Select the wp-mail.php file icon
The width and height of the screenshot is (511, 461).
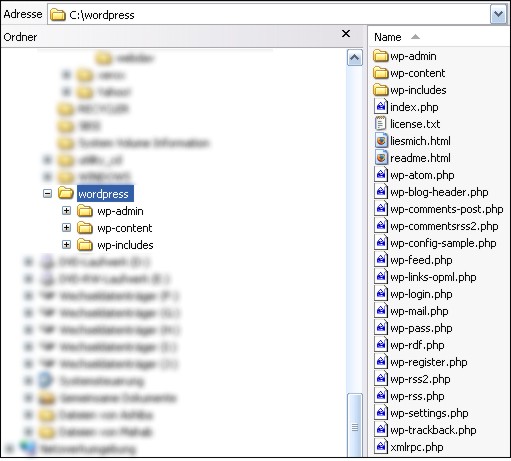(381, 311)
